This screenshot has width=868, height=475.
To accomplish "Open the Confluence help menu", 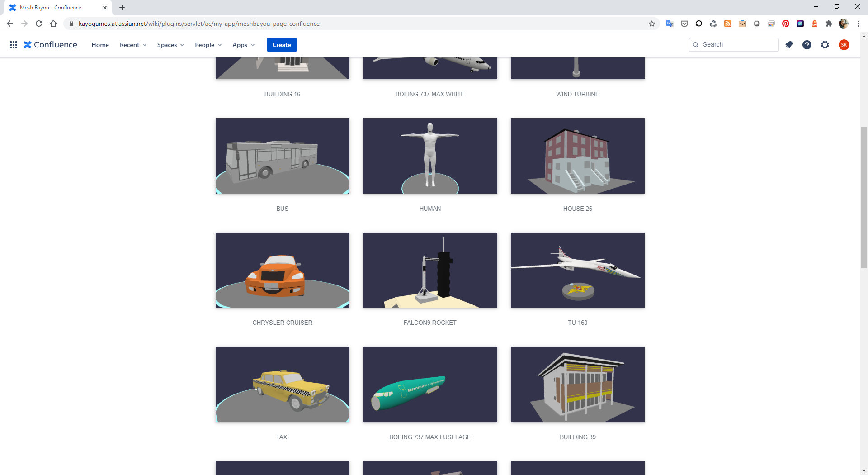I will [807, 45].
